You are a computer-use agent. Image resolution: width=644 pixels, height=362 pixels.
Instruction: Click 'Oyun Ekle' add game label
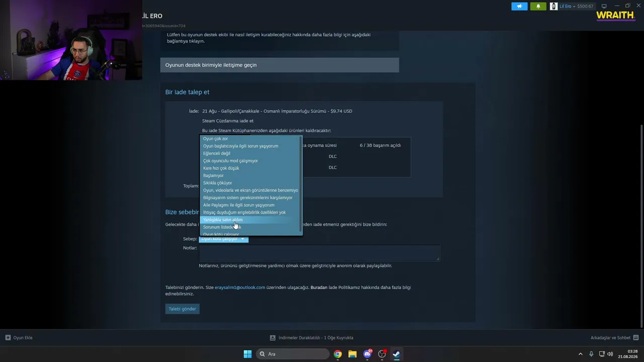(x=23, y=338)
